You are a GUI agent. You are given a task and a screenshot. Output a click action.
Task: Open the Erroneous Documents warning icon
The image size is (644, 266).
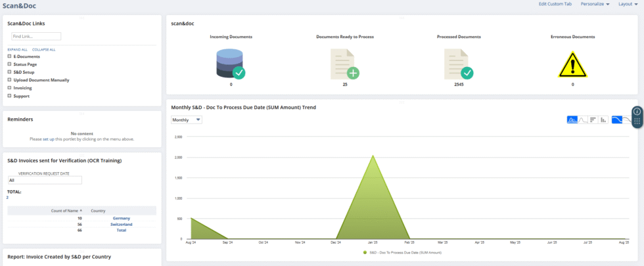(x=572, y=64)
